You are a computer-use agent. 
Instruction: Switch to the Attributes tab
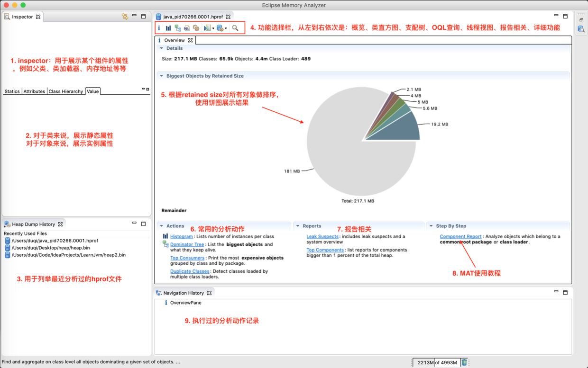34,91
